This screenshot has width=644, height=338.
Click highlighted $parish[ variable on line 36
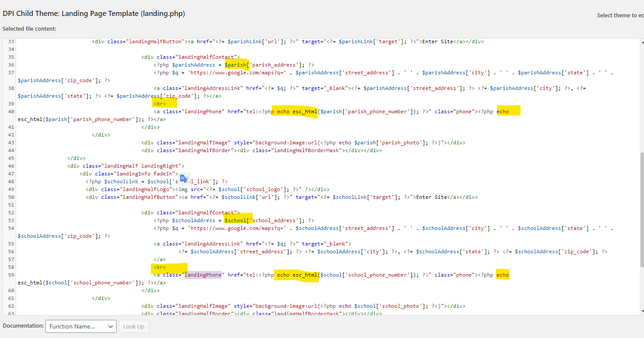pos(237,65)
